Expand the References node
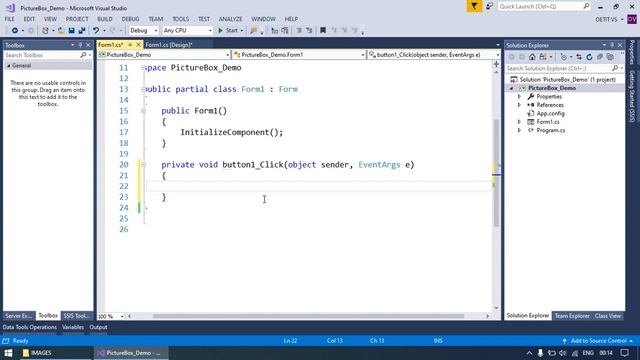The height and width of the screenshot is (360, 640). (519, 105)
